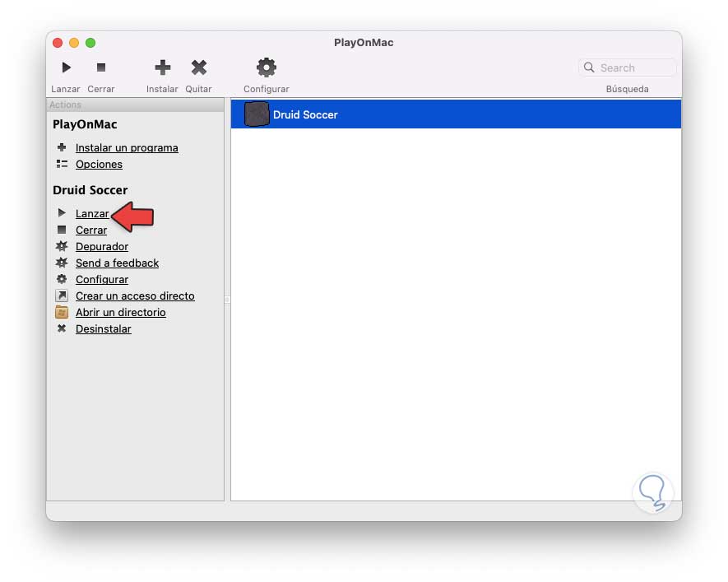Click the yellow minimize window button
This screenshot has width=728, height=582.
click(74, 43)
